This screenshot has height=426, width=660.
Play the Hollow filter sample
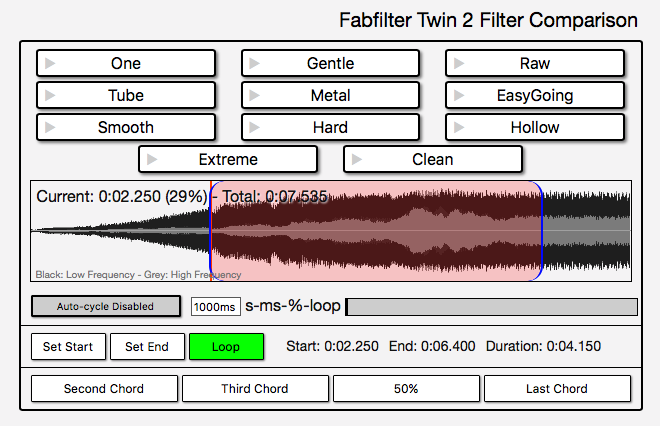535,128
